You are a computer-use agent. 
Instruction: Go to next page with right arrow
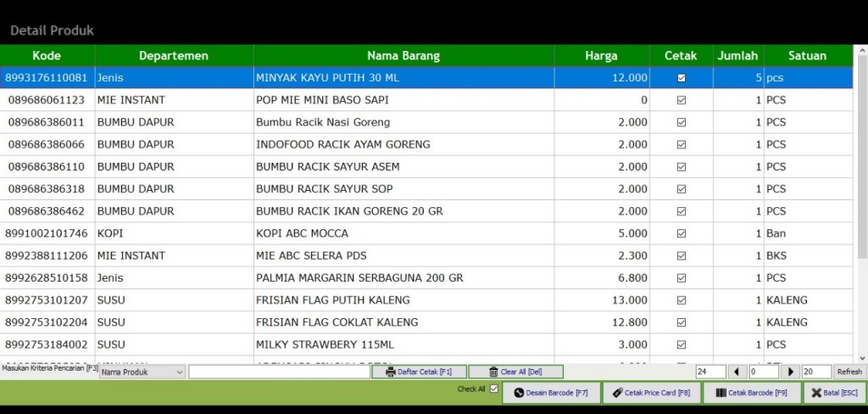point(791,372)
